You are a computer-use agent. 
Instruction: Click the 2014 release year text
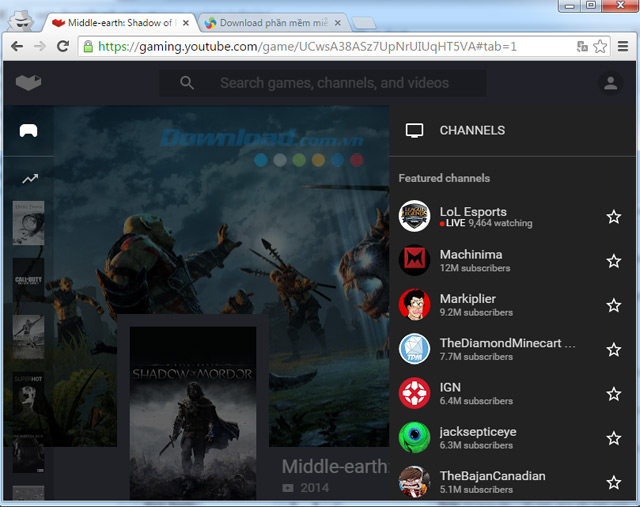(x=314, y=488)
